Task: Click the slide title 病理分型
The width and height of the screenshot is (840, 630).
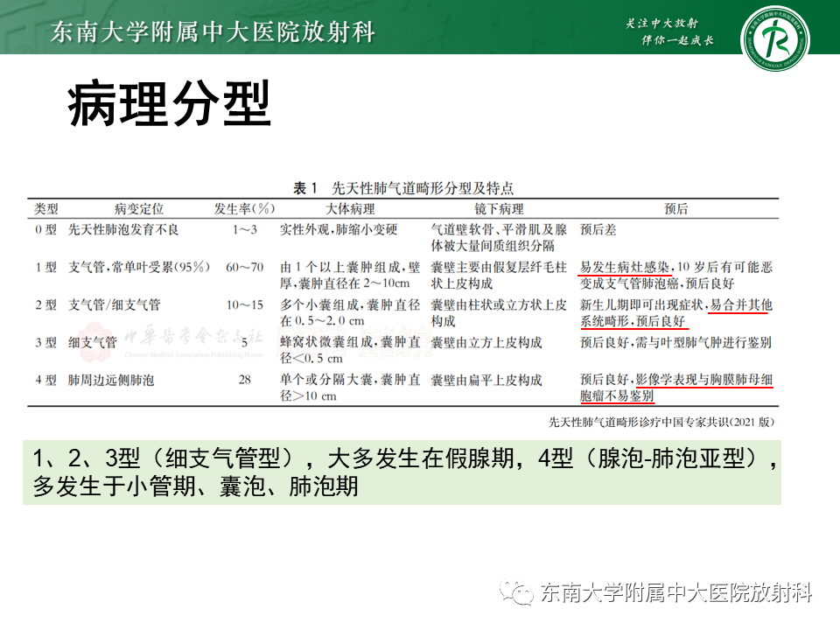Action: (x=169, y=104)
